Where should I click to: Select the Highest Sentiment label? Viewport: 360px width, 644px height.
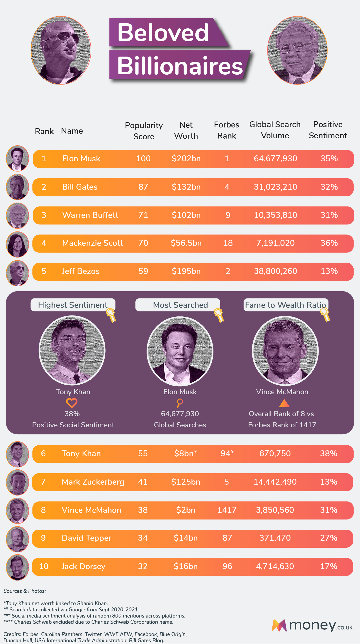(x=73, y=305)
